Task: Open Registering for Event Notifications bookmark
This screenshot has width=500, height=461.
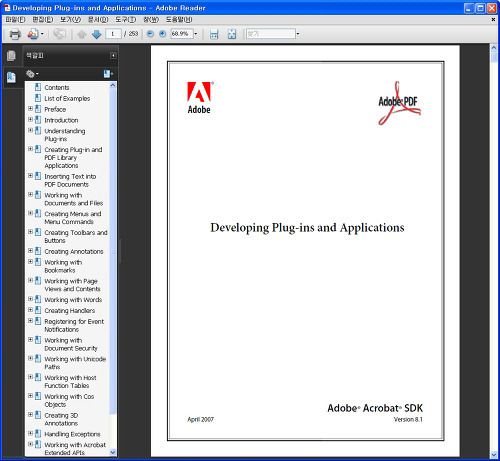Action: (x=74, y=325)
